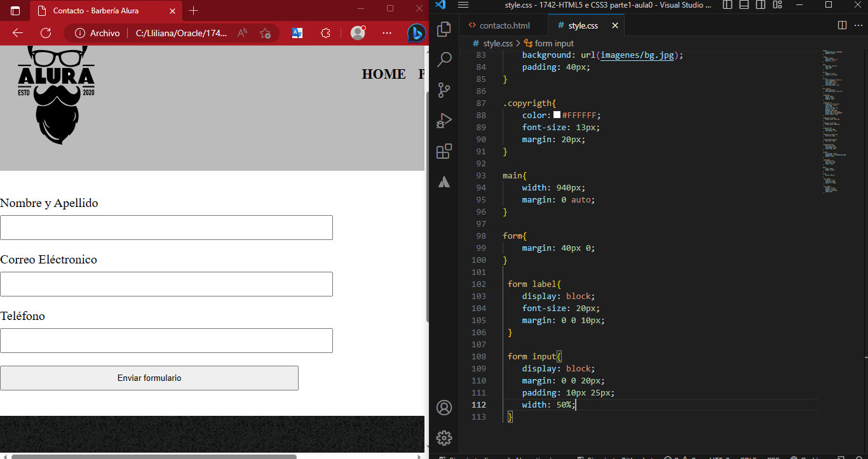The height and width of the screenshot is (459, 868).
Task: Click the '.copyrigth{' selector line
Action: 529,103
